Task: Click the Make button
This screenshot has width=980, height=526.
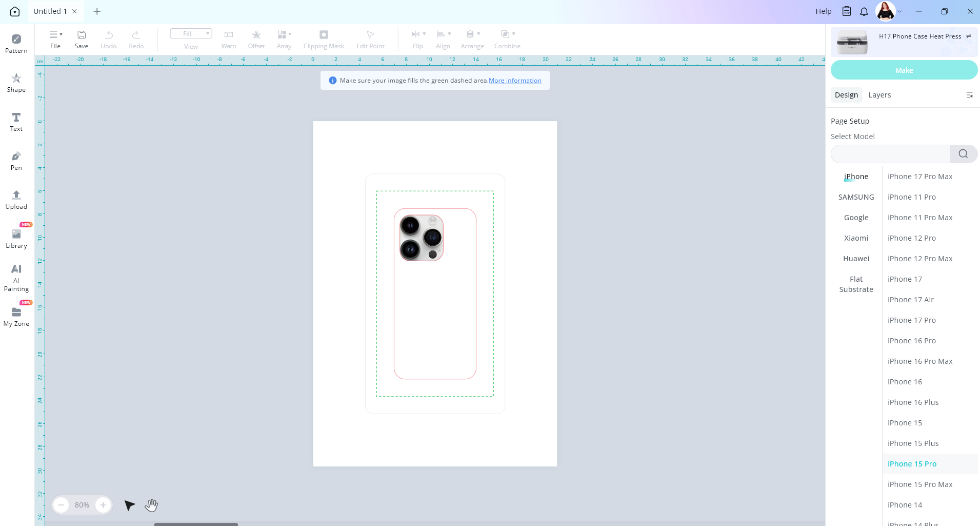Action: pyautogui.click(x=904, y=70)
